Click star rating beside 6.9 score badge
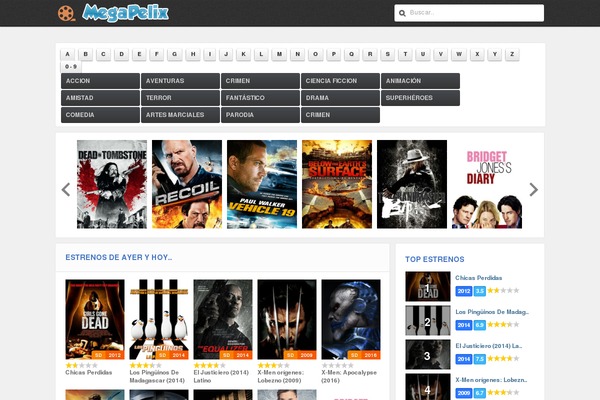Screen dimensions: 600x400 [x=503, y=325]
